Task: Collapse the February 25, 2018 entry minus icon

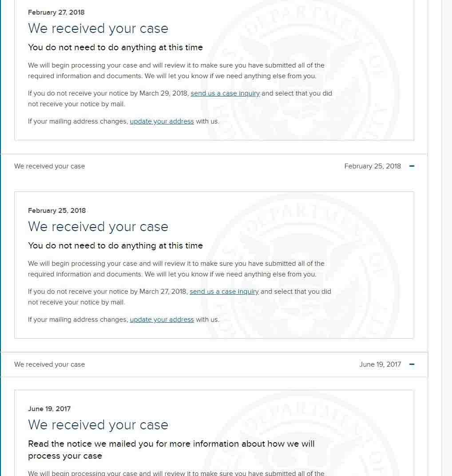Action: point(412,166)
